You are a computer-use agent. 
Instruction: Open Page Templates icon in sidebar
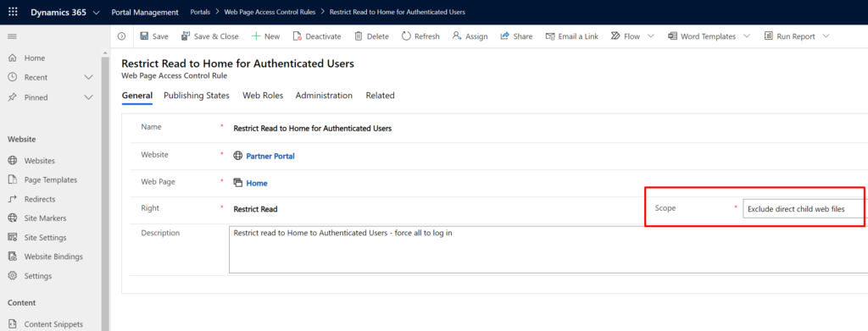click(x=12, y=179)
